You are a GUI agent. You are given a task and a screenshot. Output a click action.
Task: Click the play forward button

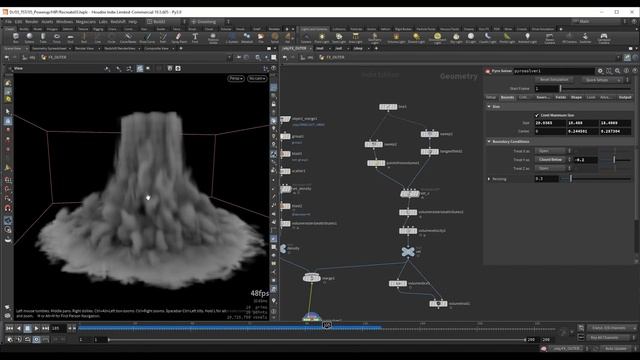pyautogui.click(x=36, y=328)
